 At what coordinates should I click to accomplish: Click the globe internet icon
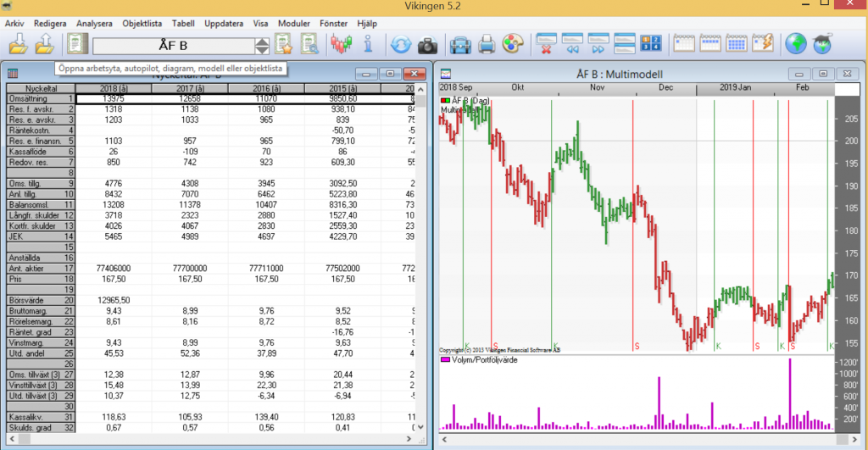(x=795, y=44)
